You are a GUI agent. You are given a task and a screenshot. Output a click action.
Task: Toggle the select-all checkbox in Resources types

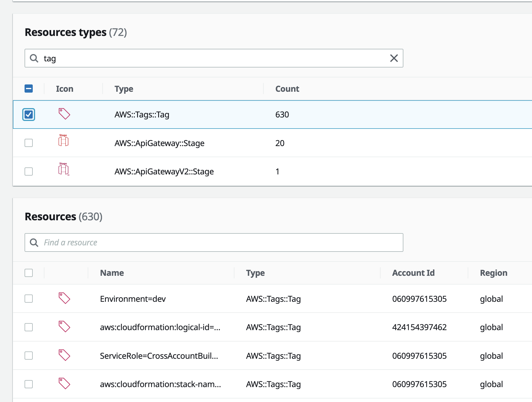[x=28, y=88]
